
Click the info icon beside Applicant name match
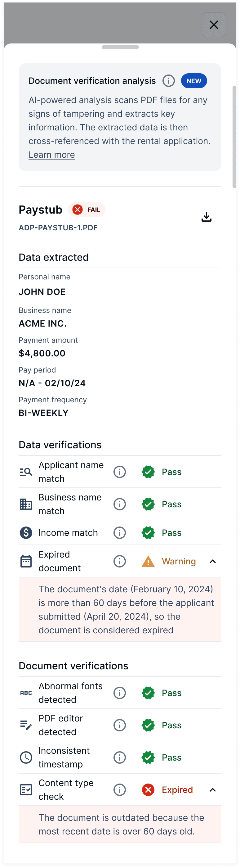[119, 472]
